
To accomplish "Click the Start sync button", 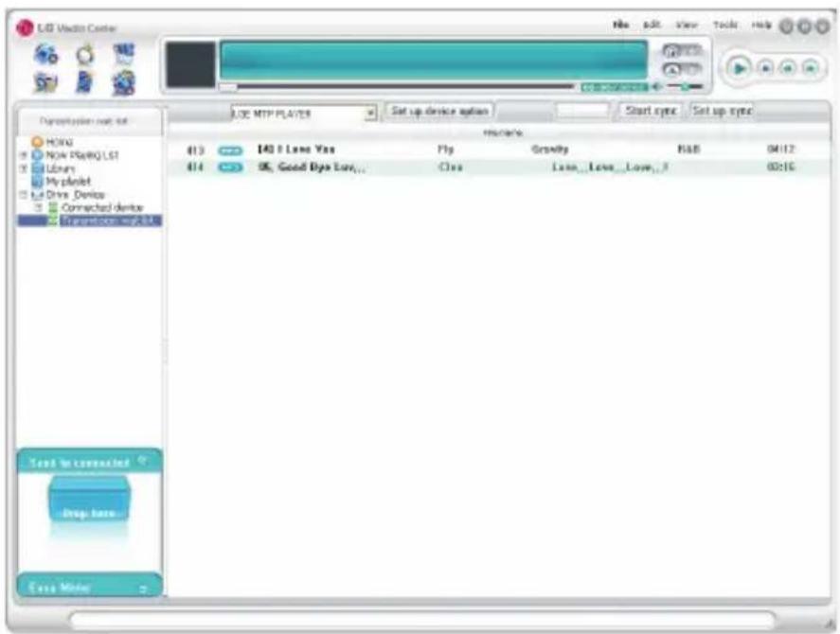I will (x=651, y=111).
